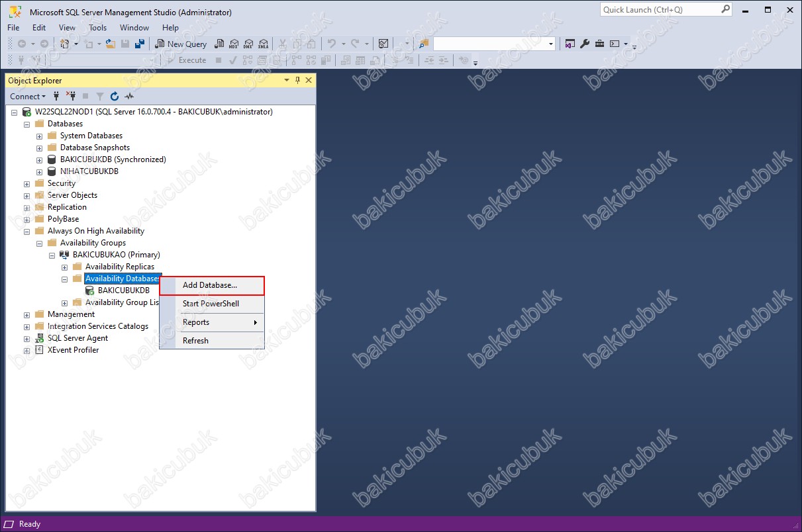The image size is (802, 532).
Task: Open the Window menu
Action: pos(134,27)
